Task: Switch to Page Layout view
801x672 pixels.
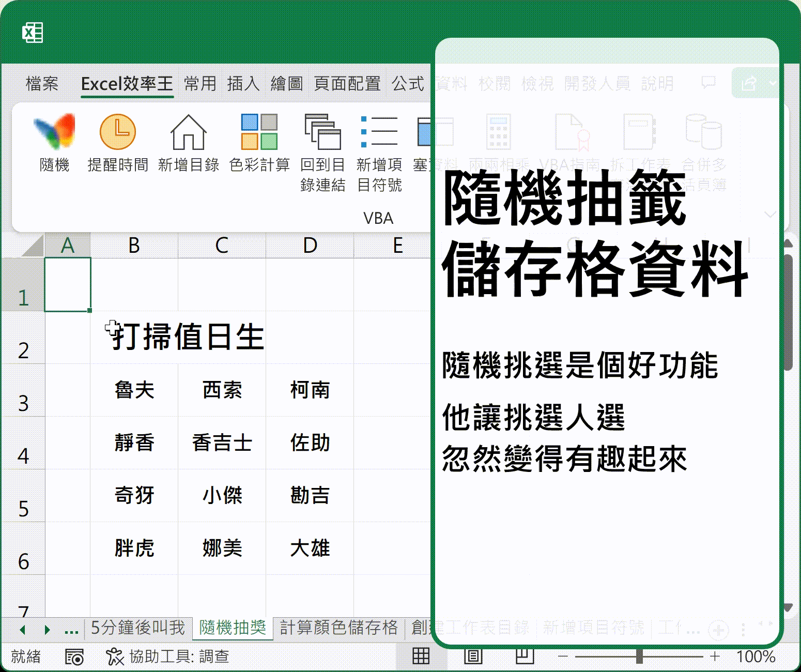Action: (x=473, y=656)
